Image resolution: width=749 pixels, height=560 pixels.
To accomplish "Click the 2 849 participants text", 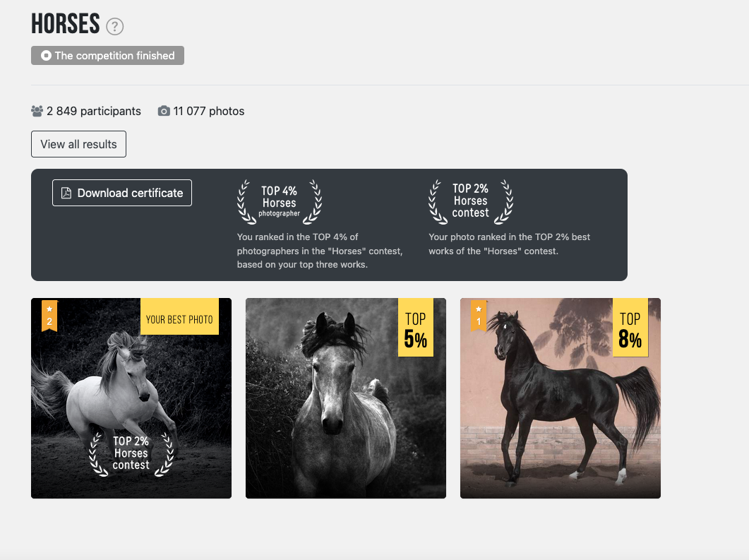I will pyautogui.click(x=94, y=112).
